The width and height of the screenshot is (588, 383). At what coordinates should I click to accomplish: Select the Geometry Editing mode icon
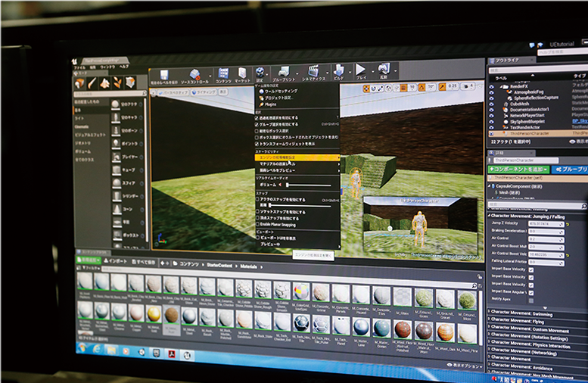[x=130, y=82]
